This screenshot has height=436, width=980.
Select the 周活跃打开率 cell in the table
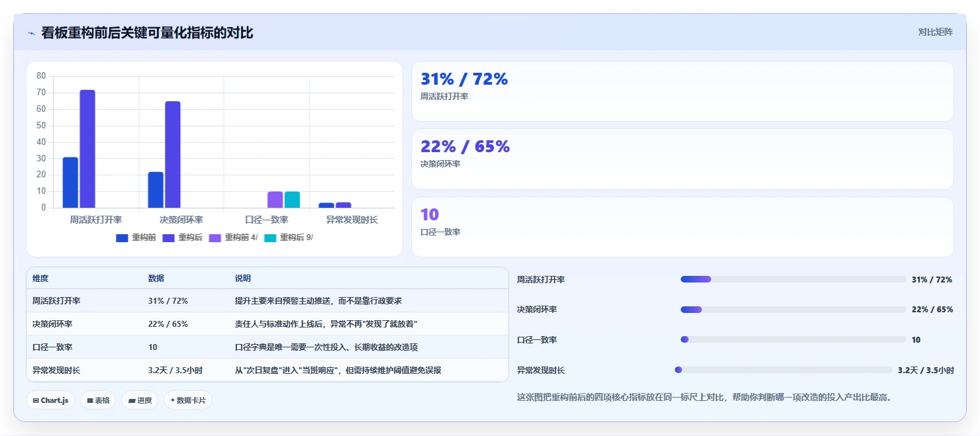pos(56,301)
